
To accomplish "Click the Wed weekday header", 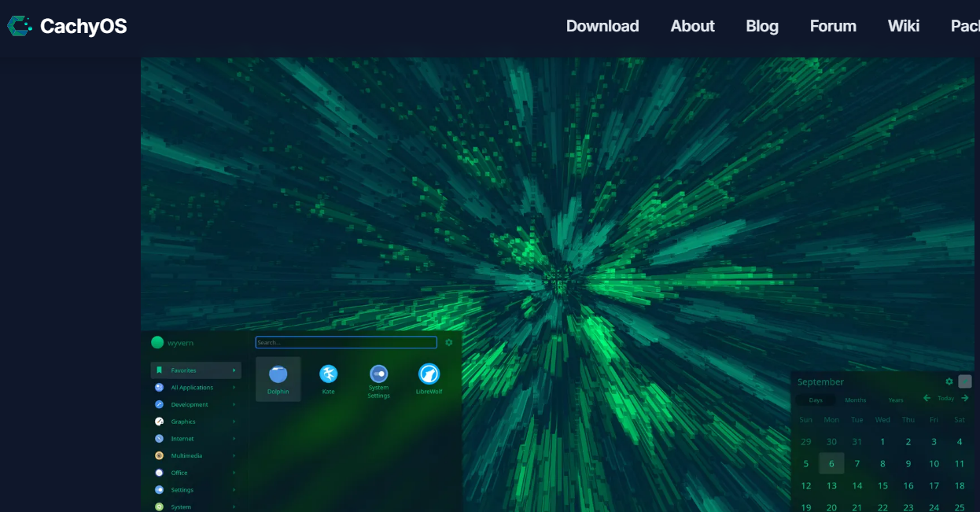I will tap(882, 419).
